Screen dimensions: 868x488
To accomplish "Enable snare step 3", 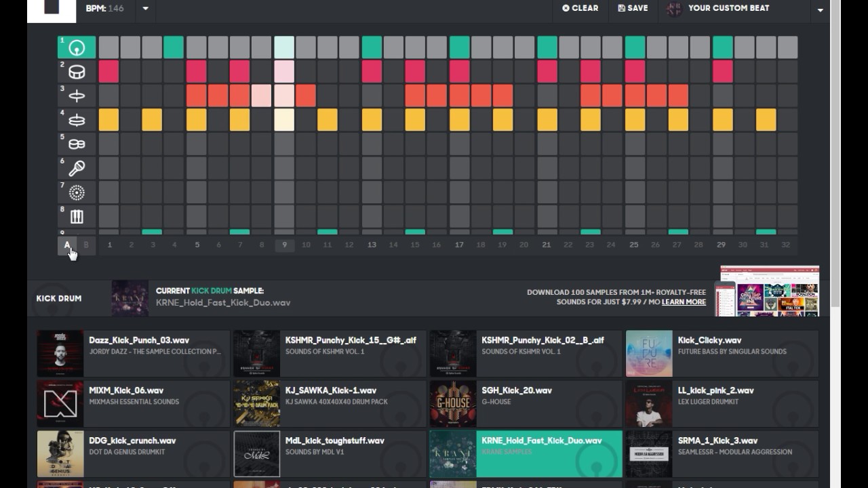I will (152, 71).
